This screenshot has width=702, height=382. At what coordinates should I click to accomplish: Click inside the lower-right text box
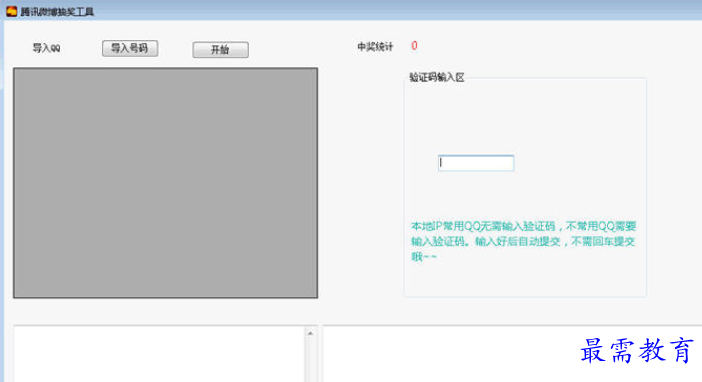pyautogui.click(x=512, y=354)
